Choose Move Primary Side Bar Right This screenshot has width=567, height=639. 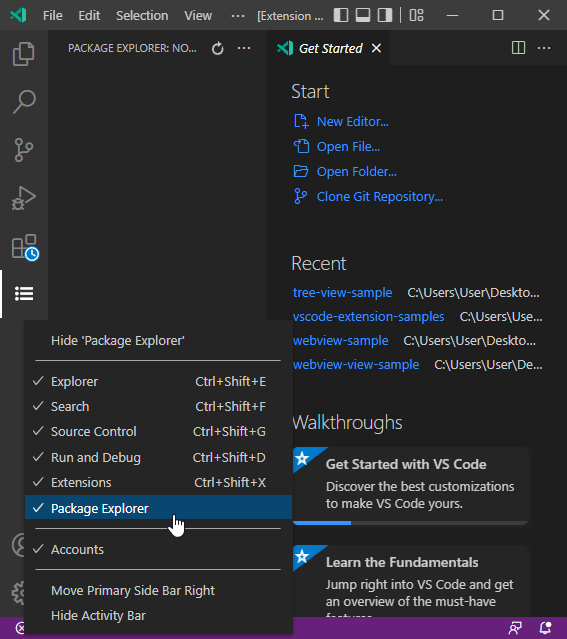[x=158, y=591]
